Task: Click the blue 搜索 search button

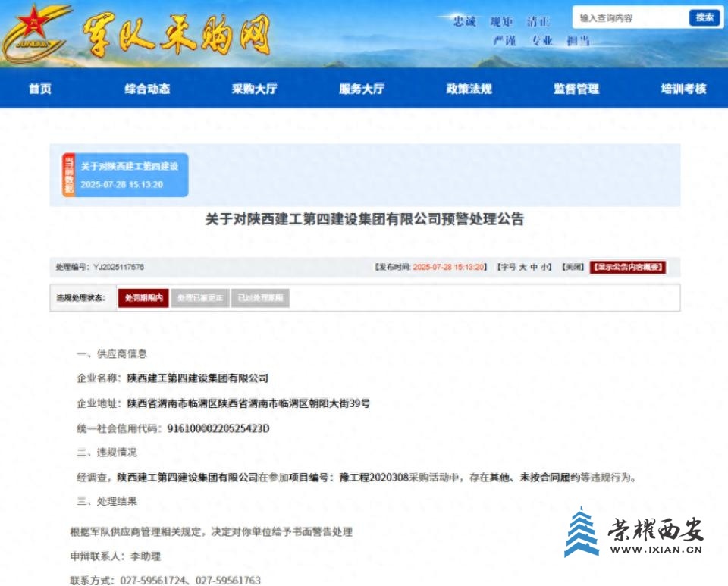Action: 704,17
